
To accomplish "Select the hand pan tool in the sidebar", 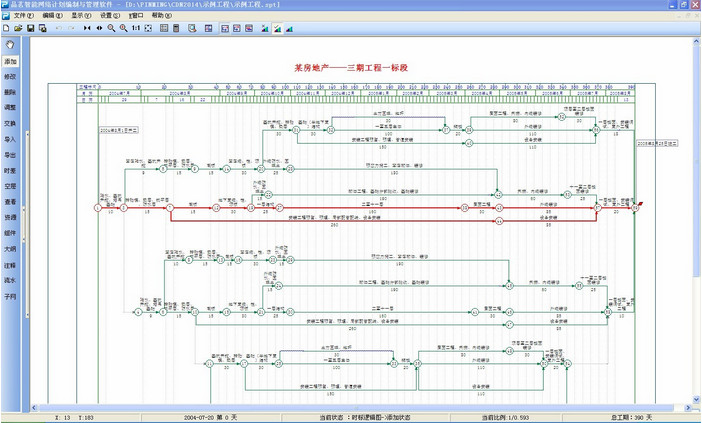I will pyautogui.click(x=10, y=44).
